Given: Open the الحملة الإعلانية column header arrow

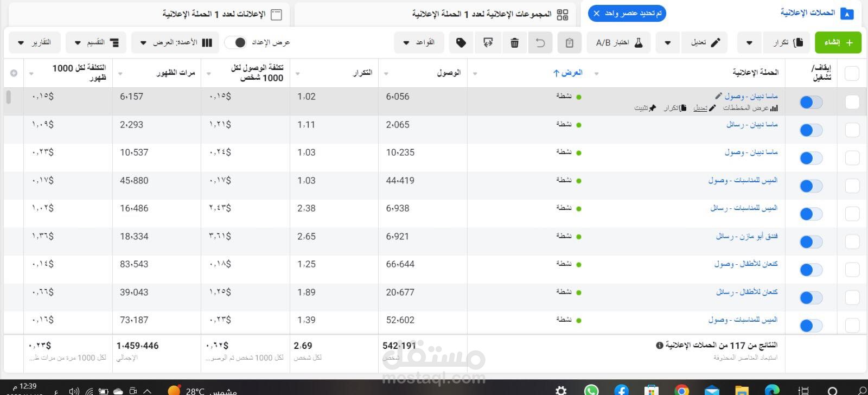Looking at the screenshot, I should (x=597, y=73).
